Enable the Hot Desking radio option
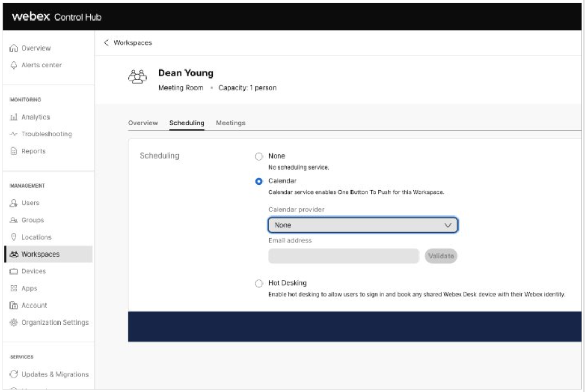 (x=259, y=283)
